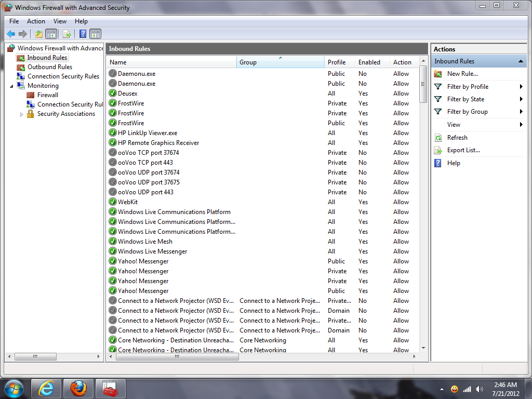Sort rules by the Enabled column header
This screenshot has height=399, width=532.
[369, 62]
